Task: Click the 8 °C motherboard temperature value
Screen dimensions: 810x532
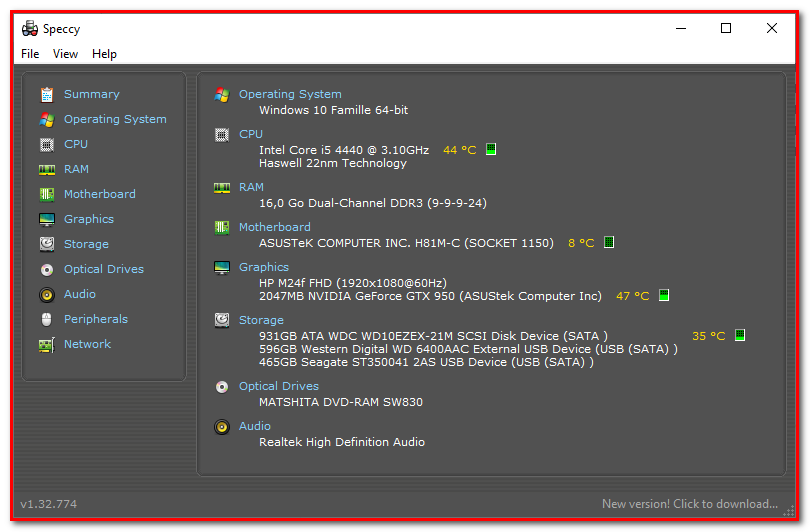Action: [581, 243]
